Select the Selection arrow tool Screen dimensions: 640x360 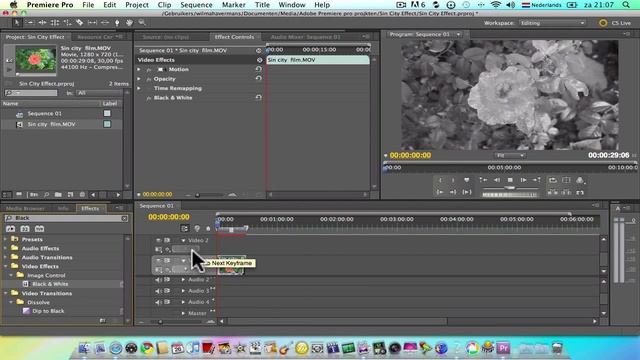(17, 23)
